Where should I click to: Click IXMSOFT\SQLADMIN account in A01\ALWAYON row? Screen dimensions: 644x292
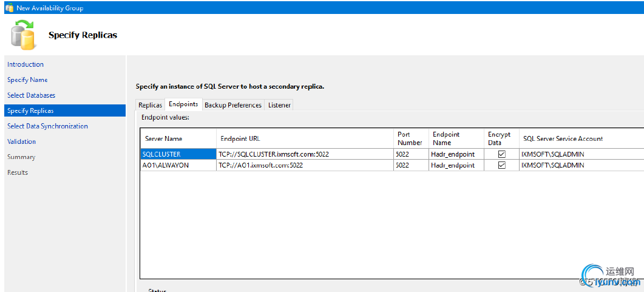coord(581,165)
